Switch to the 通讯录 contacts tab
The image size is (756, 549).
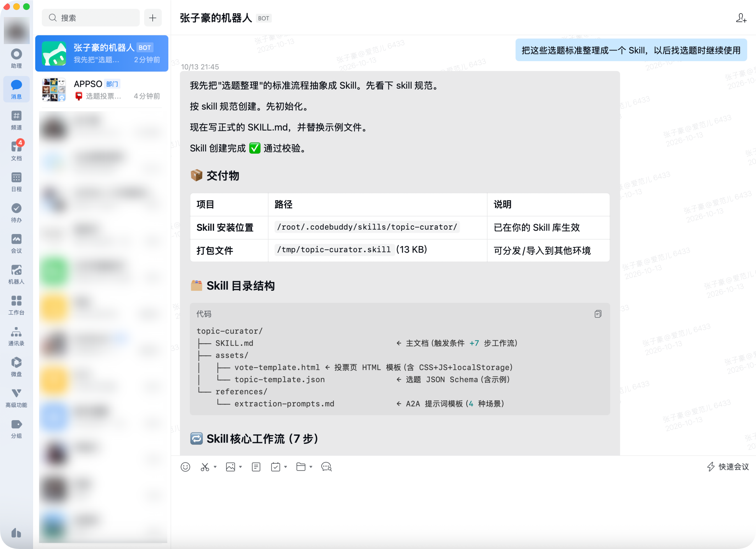pos(16,336)
